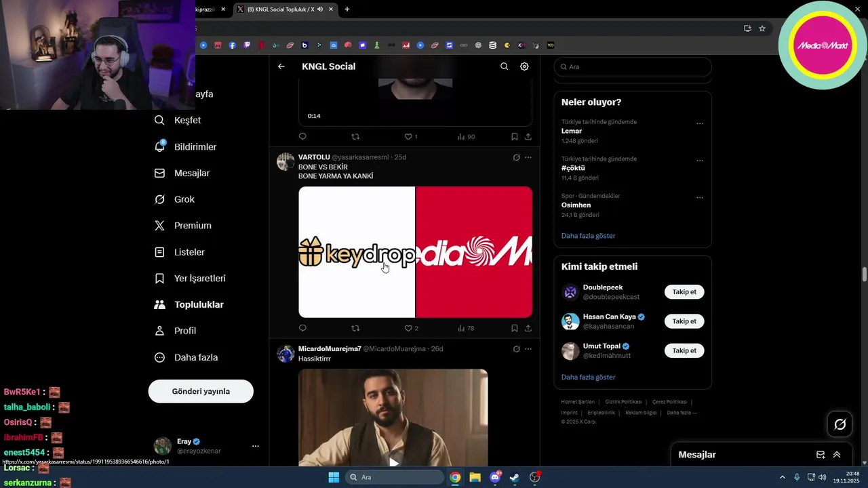868x488 pixels.
Task: Open VARTOLU profile avatar
Action: (285, 161)
